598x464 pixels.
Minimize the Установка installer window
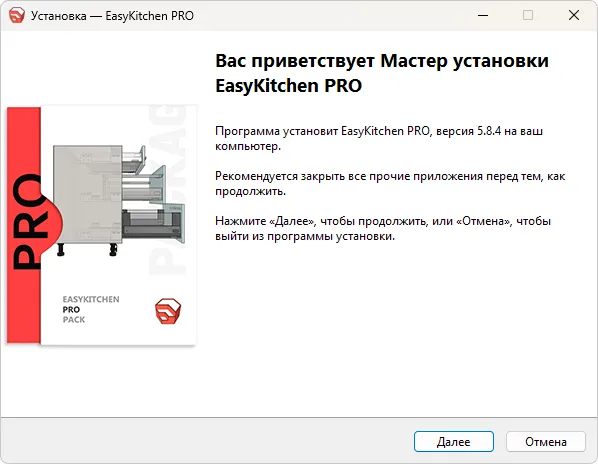point(483,16)
